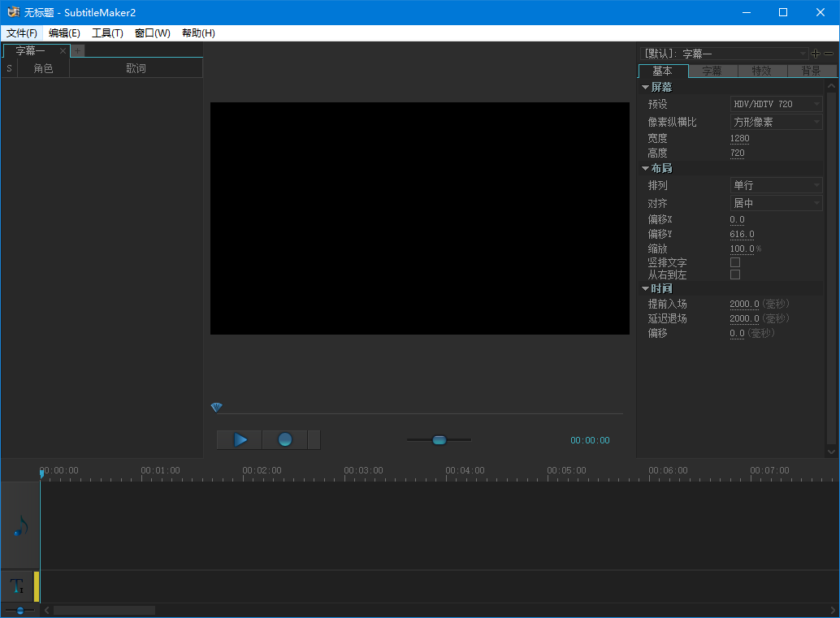
Task: Click the round record button
Action: tap(284, 439)
